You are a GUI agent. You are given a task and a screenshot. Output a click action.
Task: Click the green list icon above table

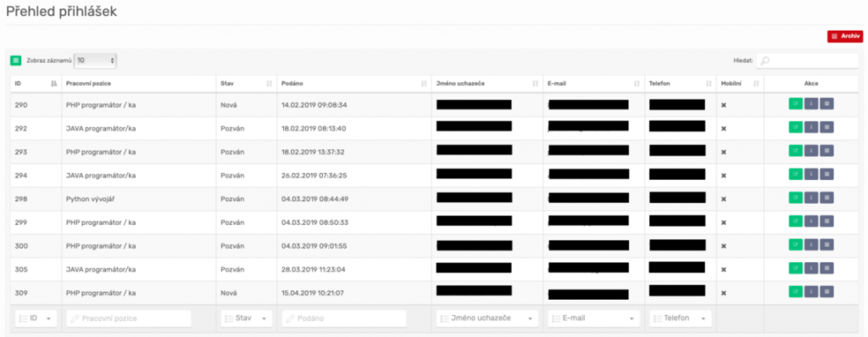point(15,60)
